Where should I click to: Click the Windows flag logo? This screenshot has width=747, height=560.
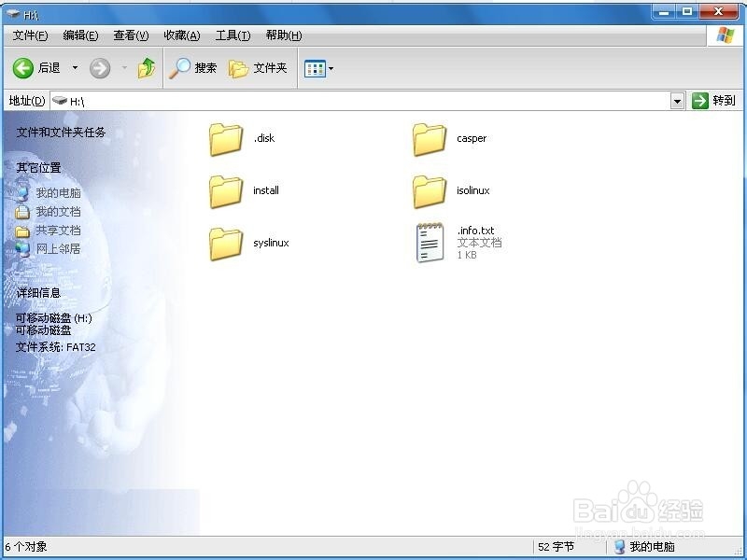pos(726,35)
